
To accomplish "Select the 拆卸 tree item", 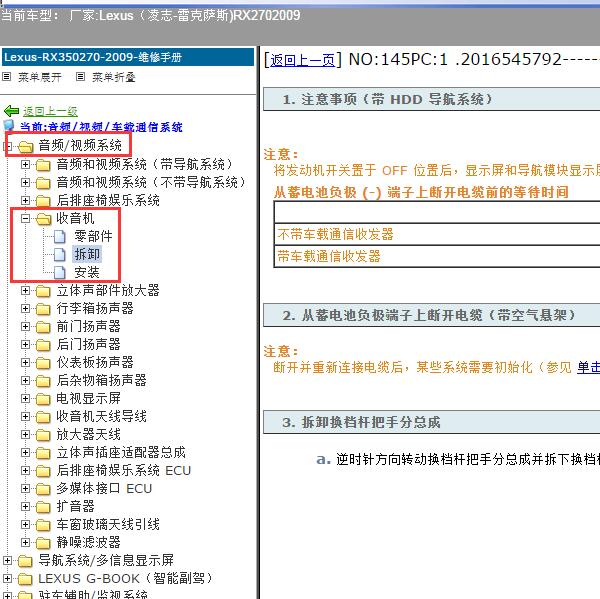I will pos(87,254).
